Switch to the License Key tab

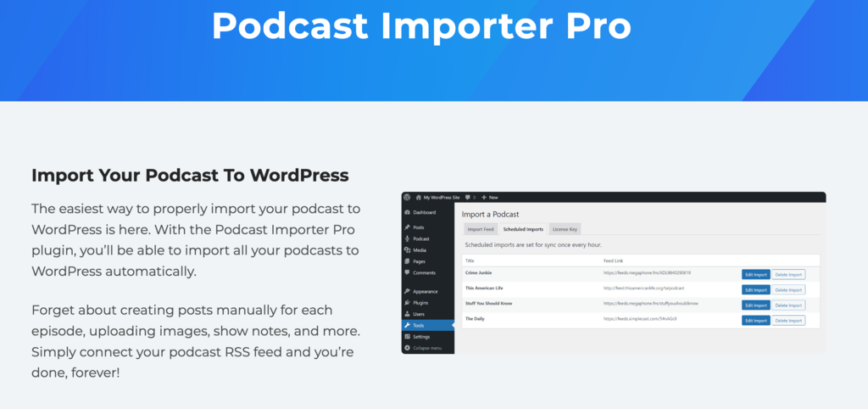[565, 229]
